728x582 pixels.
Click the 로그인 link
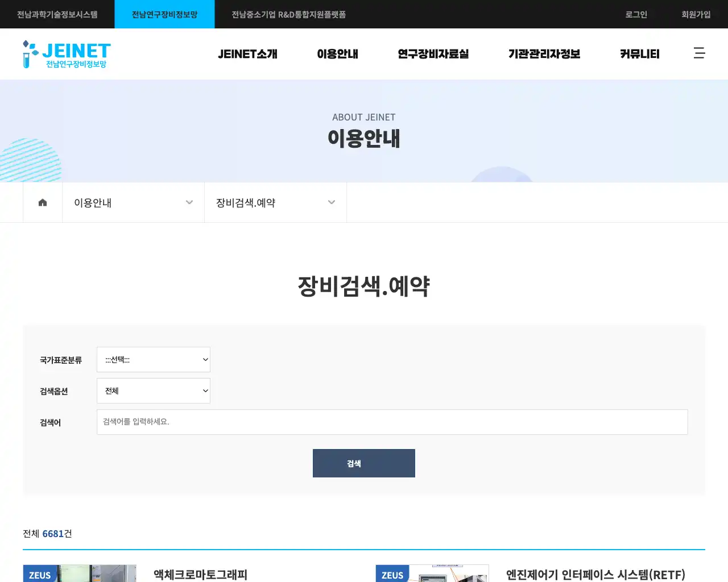tap(635, 14)
